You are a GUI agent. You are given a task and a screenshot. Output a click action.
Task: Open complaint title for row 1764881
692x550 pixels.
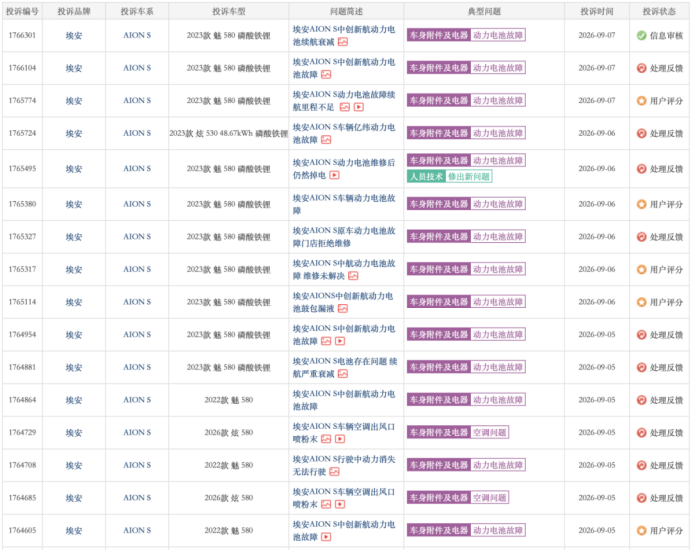click(x=345, y=367)
